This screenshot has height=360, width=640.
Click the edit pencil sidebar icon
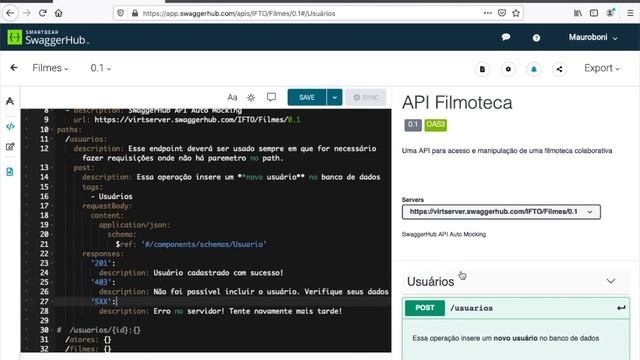(10, 147)
